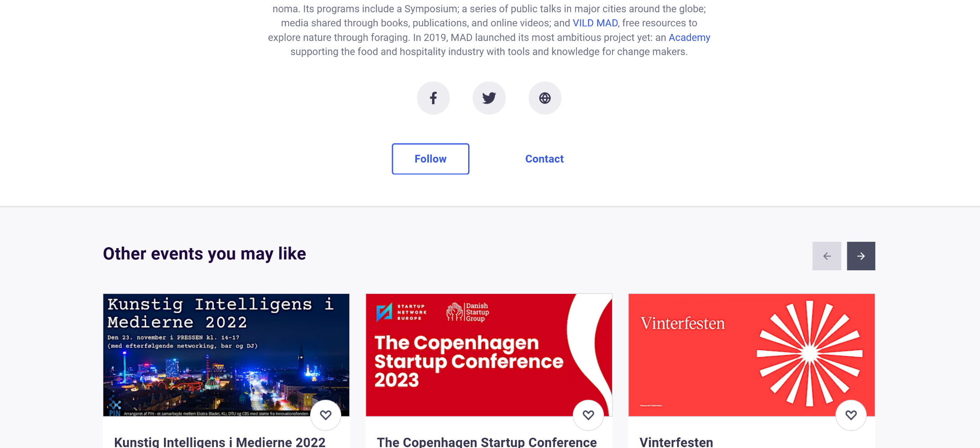The height and width of the screenshot is (448, 980).
Task: Show next events with right arrow
Action: click(861, 256)
